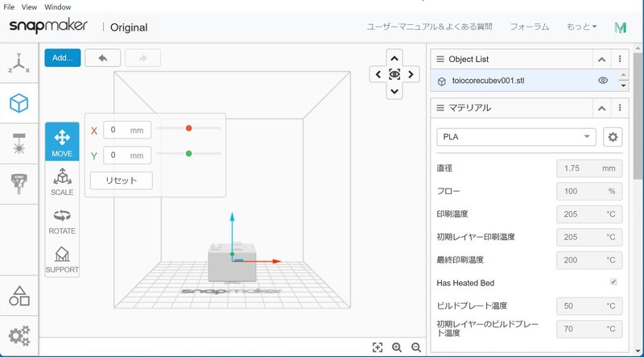Click the Y position input field

(x=127, y=155)
